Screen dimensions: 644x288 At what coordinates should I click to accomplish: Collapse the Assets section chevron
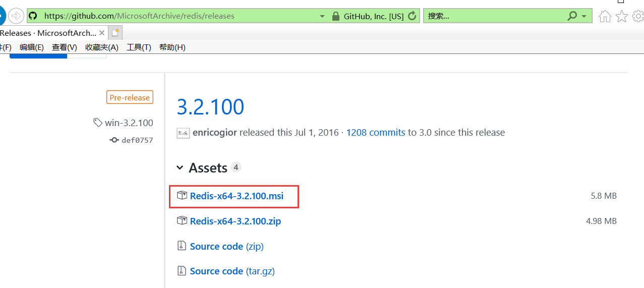pyautogui.click(x=180, y=168)
